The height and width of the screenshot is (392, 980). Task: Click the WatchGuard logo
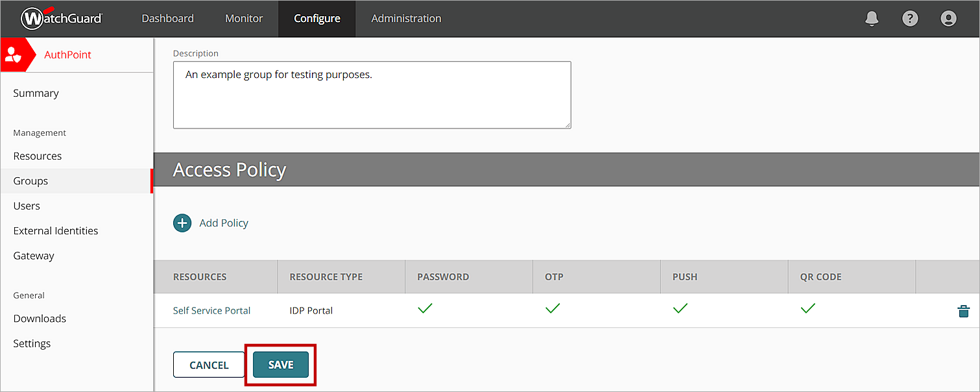(62, 18)
